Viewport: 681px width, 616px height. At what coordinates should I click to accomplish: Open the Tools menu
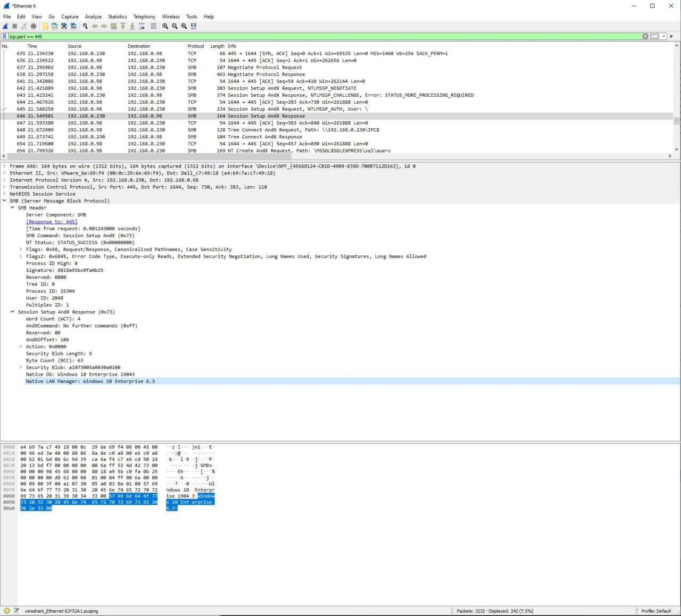(192, 16)
